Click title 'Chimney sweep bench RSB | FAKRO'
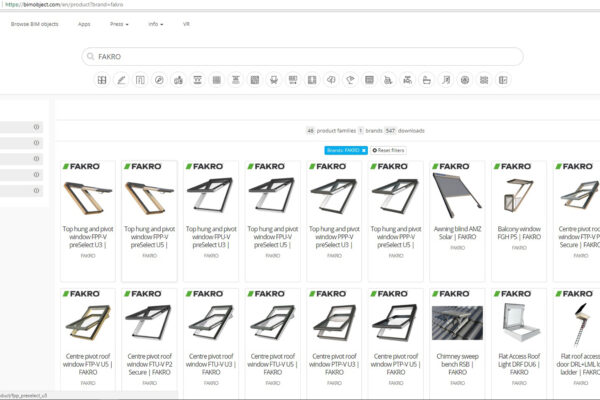Screen dimensions: 600x400 click(457, 364)
